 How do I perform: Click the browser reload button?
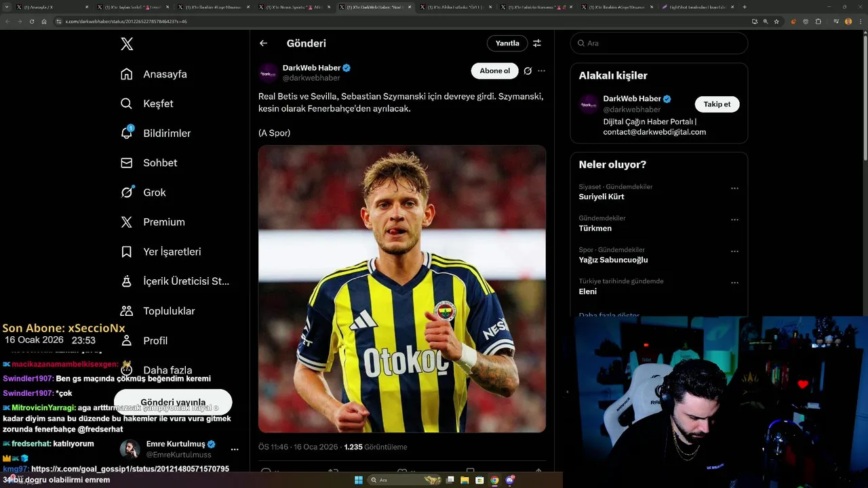coord(31,21)
